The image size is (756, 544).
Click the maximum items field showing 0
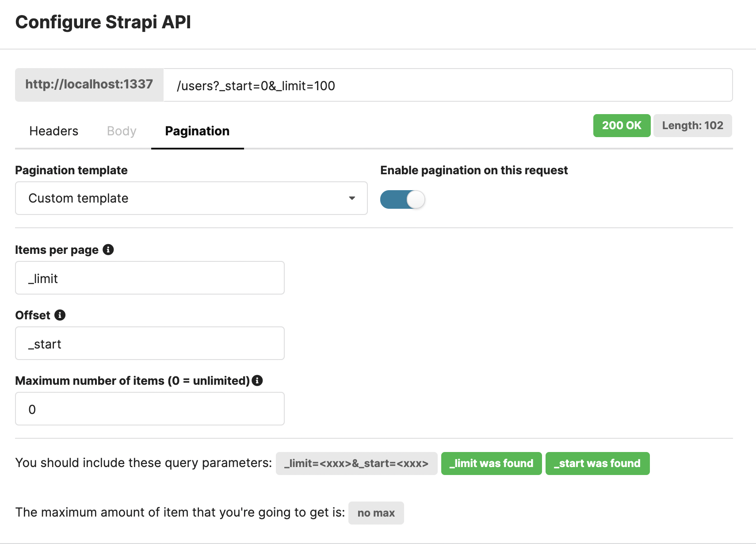149,409
